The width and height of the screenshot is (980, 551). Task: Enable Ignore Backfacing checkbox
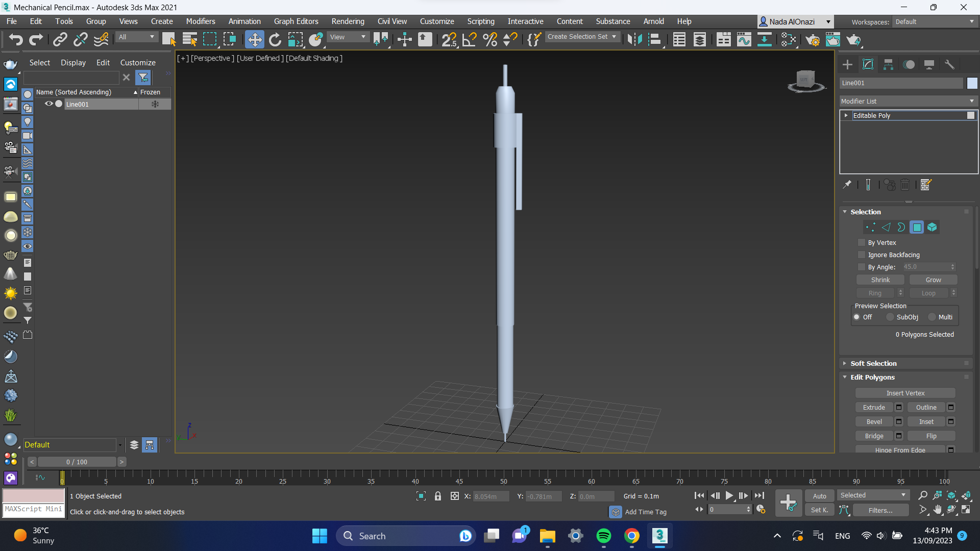pos(862,255)
